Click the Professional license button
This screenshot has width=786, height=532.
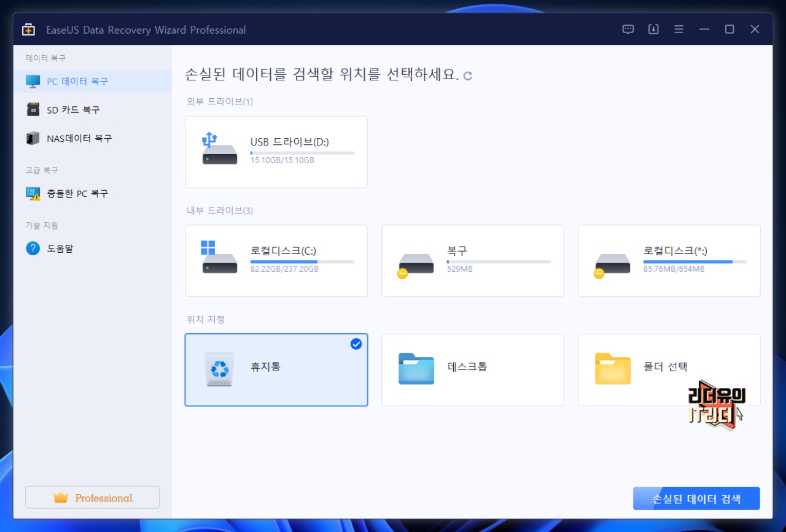tap(92, 498)
